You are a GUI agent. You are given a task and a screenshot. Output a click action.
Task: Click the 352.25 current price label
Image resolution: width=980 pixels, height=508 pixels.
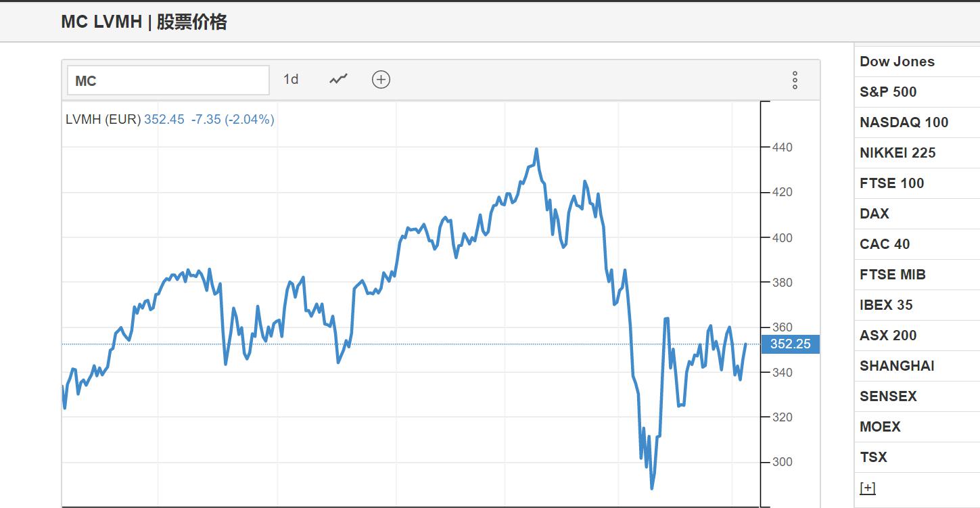coord(790,344)
